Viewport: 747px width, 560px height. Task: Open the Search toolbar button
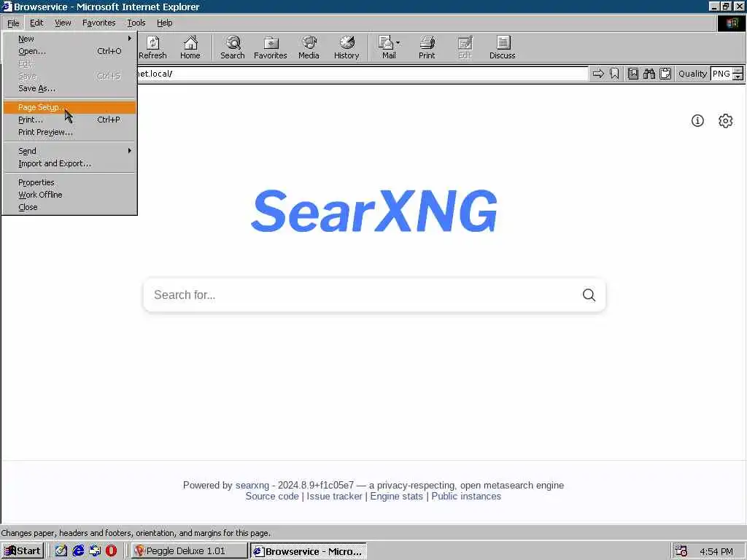point(233,47)
